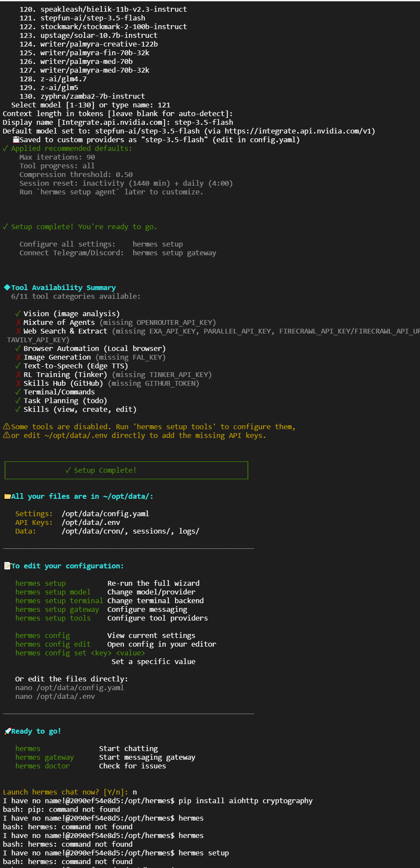
Task: Click the "hermes doctor" command text
Action: (x=42, y=766)
